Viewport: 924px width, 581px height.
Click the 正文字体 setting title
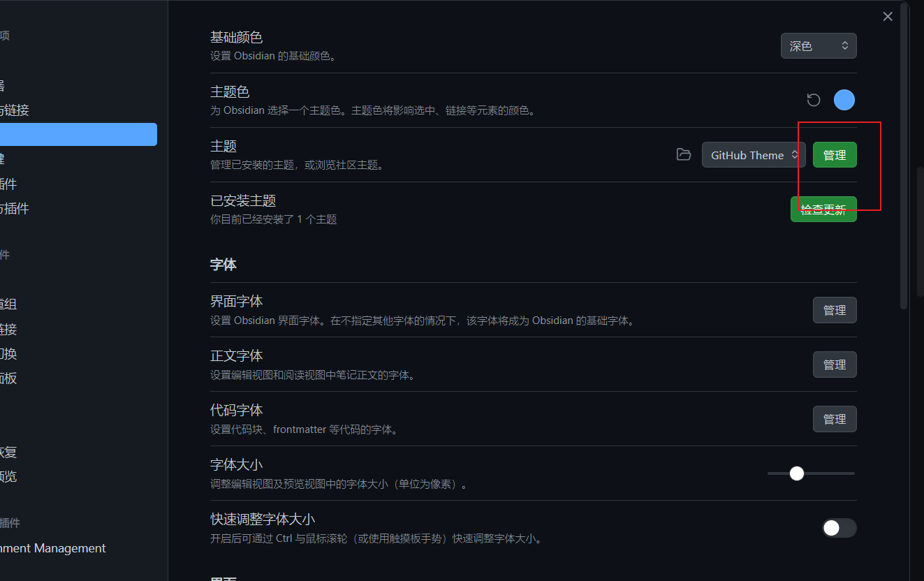pyautogui.click(x=237, y=356)
